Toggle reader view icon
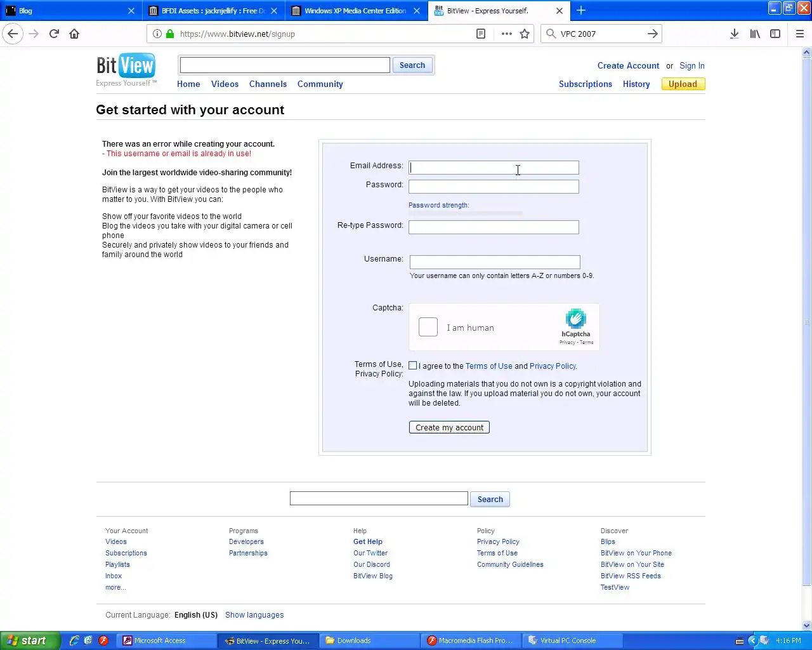Viewport: 812px width, 650px height. tap(481, 34)
